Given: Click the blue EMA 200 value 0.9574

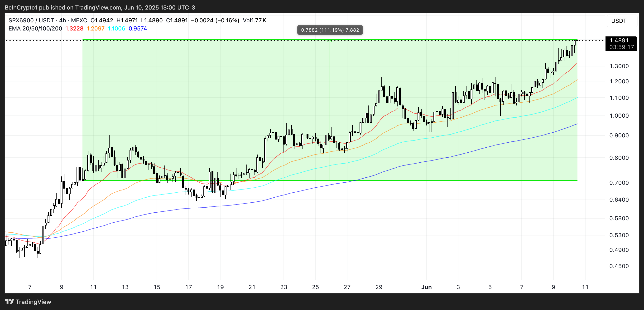Looking at the screenshot, I should point(138,29).
